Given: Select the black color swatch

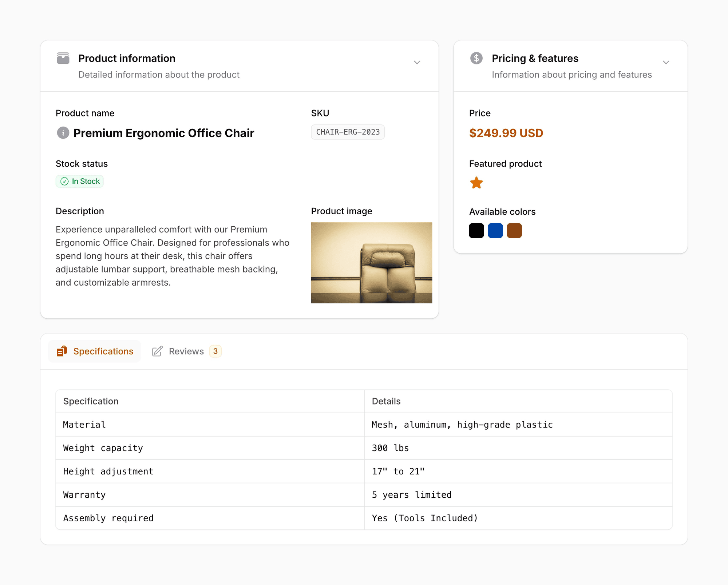Looking at the screenshot, I should click(476, 231).
